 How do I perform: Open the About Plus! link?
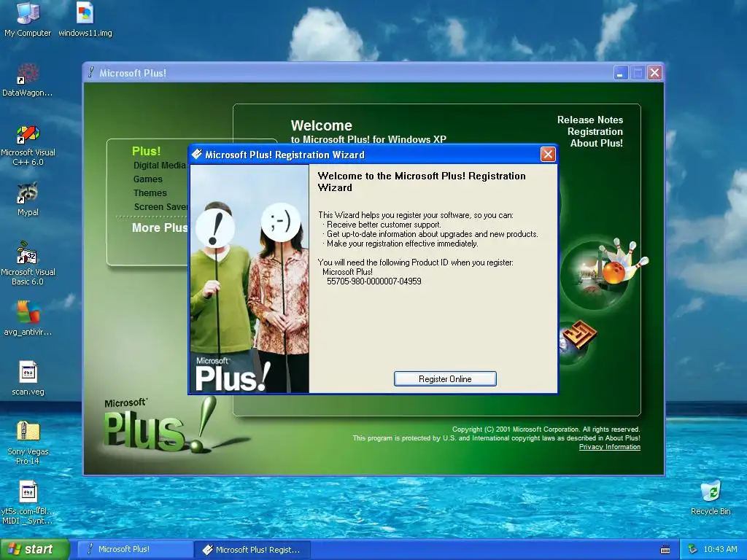click(x=597, y=143)
